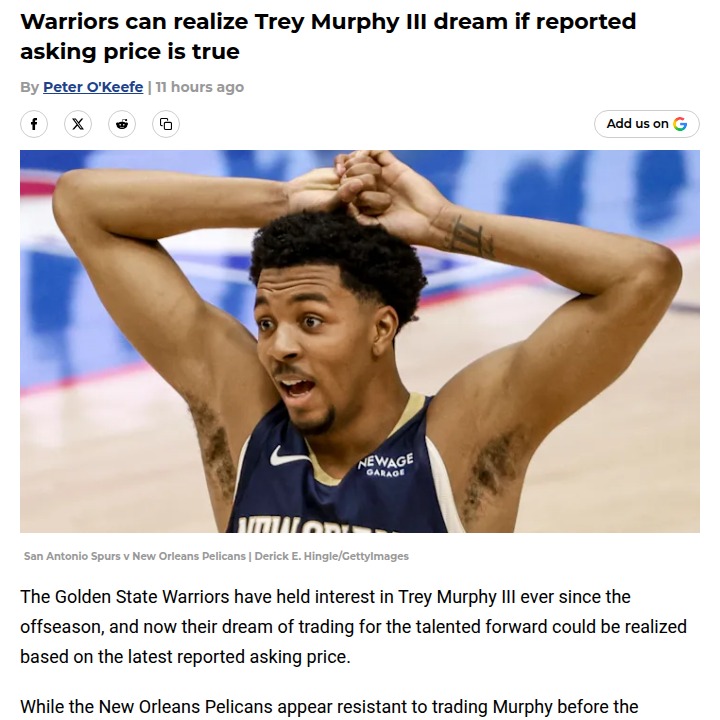Share article on Reddit
The height and width of the screenshot is (720, 720).
tap(122, 124)
